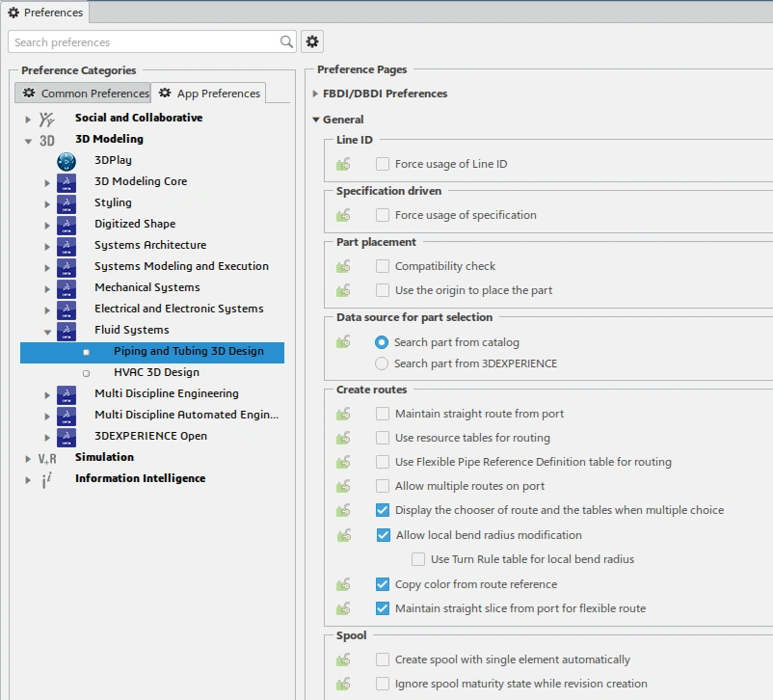Tick Maintain straight route from port
The image size is (773, 700).
pyautogui.click(x=383, y=414)
